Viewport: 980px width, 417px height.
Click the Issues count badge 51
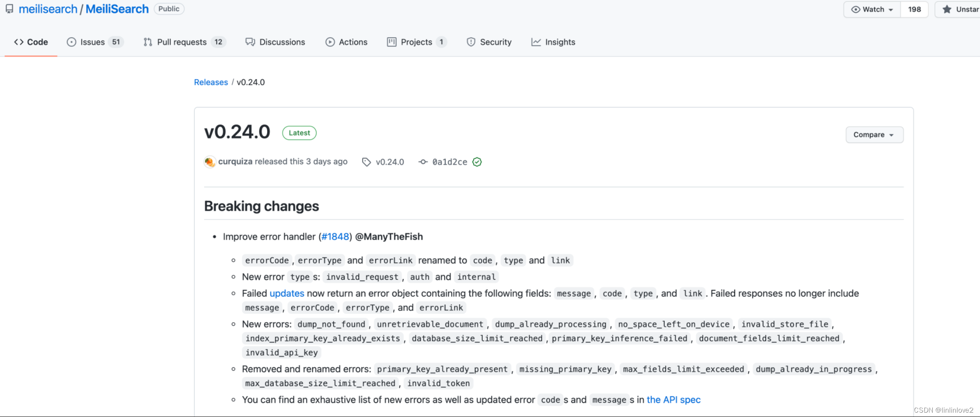pos(116,42)
